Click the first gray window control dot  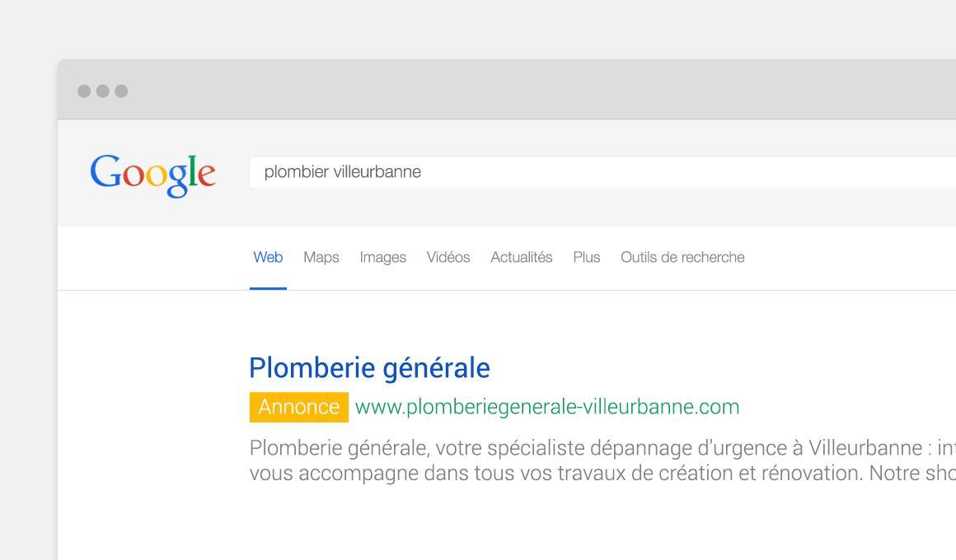(x=84, y=91)
